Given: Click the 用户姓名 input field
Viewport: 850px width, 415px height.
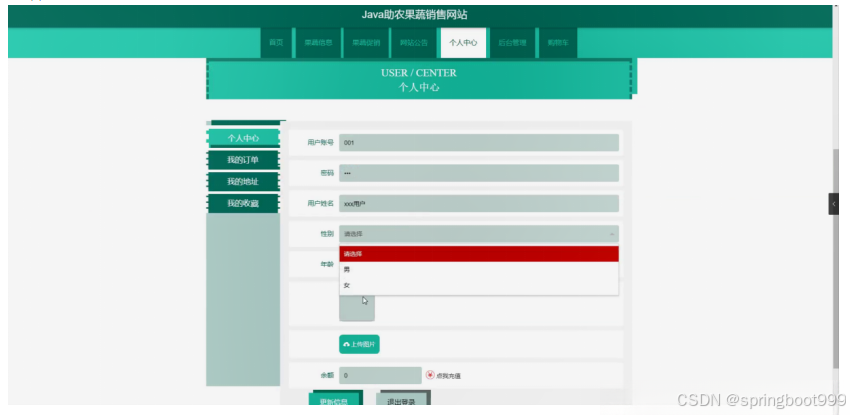Looking at the screenshot, I should (x=479, y=203).
